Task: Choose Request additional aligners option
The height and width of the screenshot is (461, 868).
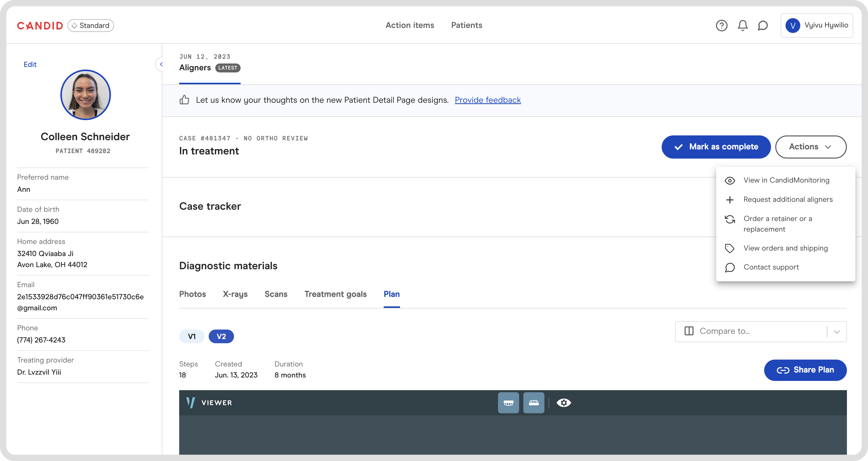Action: pyautogui.click(x=788, y=199)
